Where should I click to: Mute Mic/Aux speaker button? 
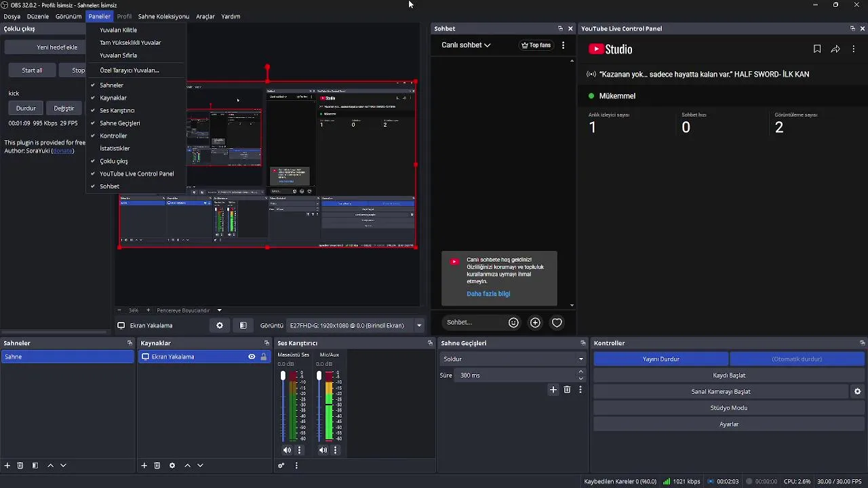pos(323,450)
